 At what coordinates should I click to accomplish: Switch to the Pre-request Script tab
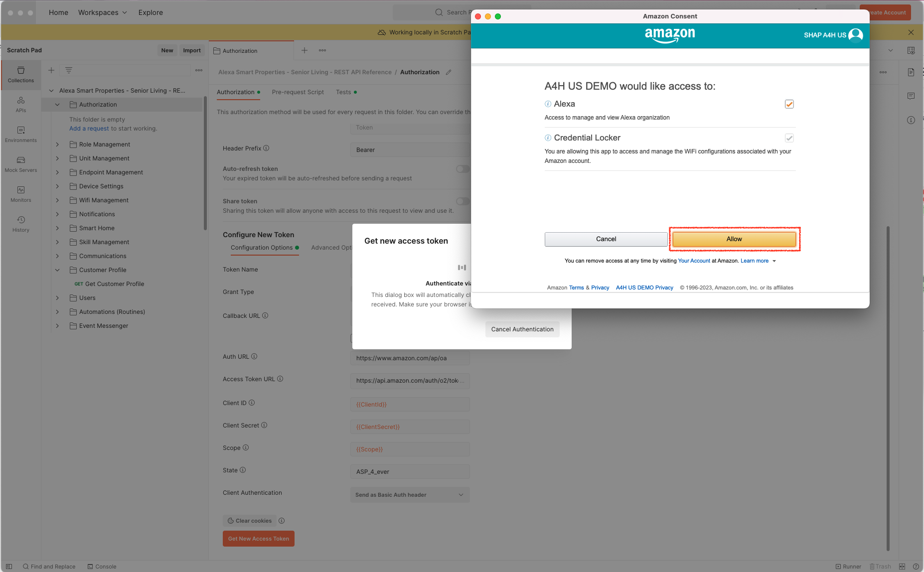click(298, 92)
